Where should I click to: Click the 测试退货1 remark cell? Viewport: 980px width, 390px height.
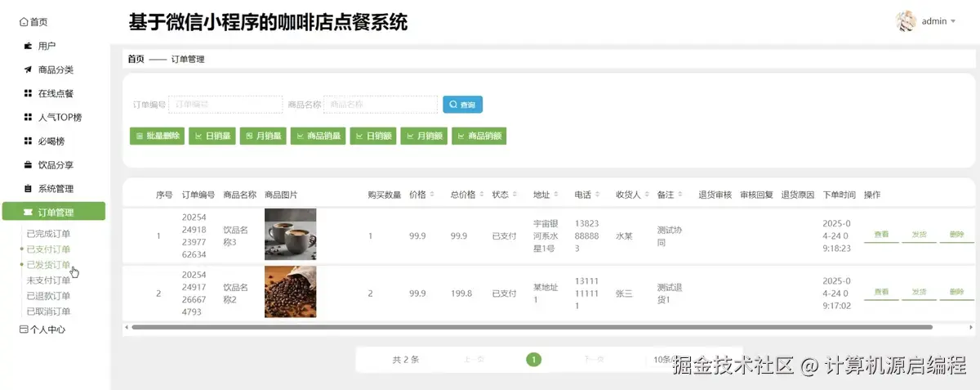(671, 293)
